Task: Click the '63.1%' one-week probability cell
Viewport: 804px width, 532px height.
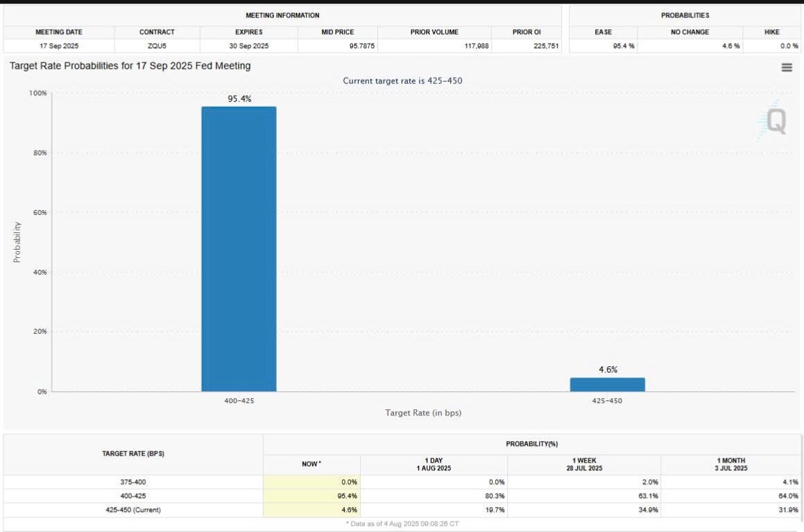Action: click(584, 496)
